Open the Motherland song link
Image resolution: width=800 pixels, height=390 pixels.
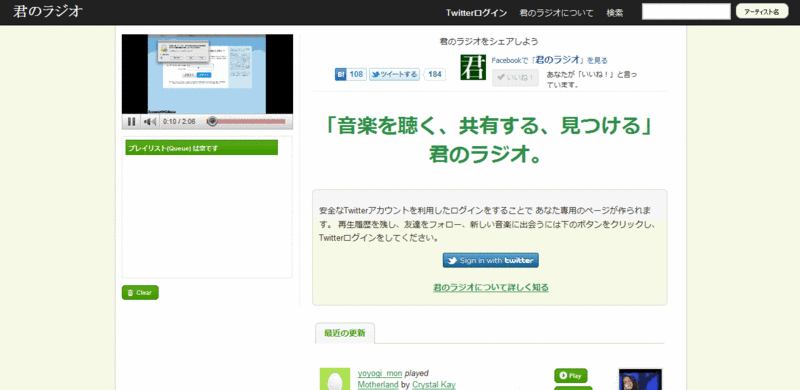378,384
